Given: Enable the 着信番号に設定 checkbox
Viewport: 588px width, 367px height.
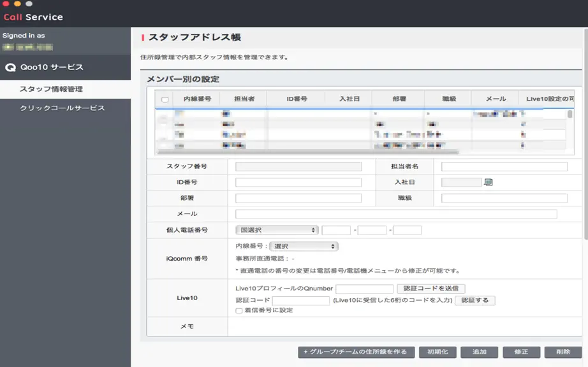Looking at the screenshot, I should click(x=239, y=310).
